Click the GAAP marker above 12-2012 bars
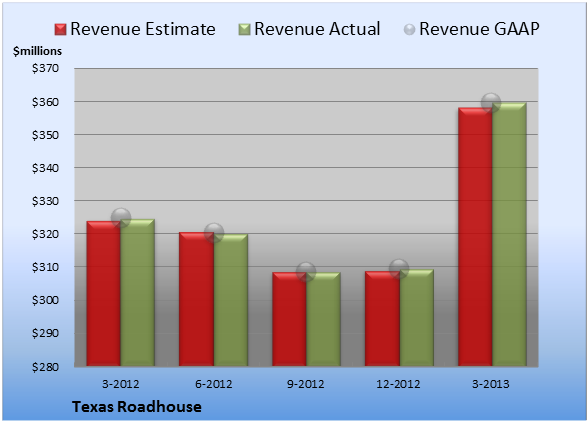Viewport: 588px width, 422px height. tap(399, 269)
